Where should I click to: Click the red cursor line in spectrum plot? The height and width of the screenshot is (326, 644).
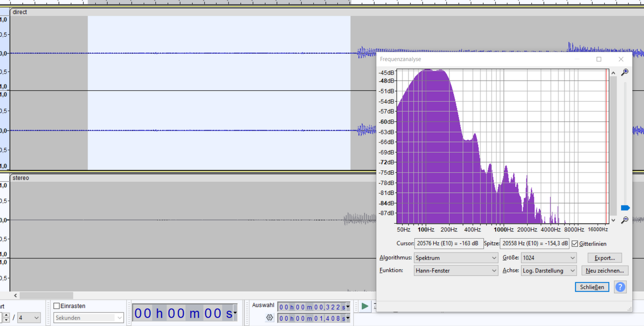pyautogui.click(x=606, y=146)
